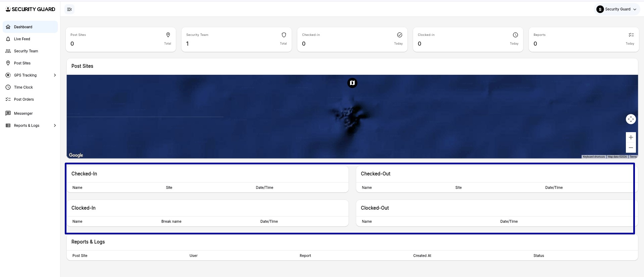Click the map marker on the Post Sites map
This screenshot has height=277, width=644.
coord(352,83)
